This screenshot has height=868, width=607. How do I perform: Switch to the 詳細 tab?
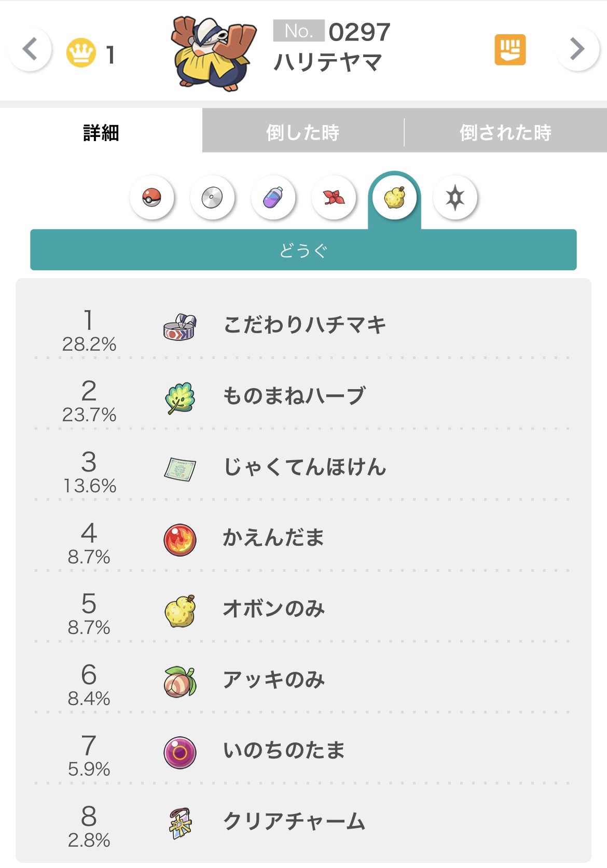pyautogui.click(x=101, y=132)
